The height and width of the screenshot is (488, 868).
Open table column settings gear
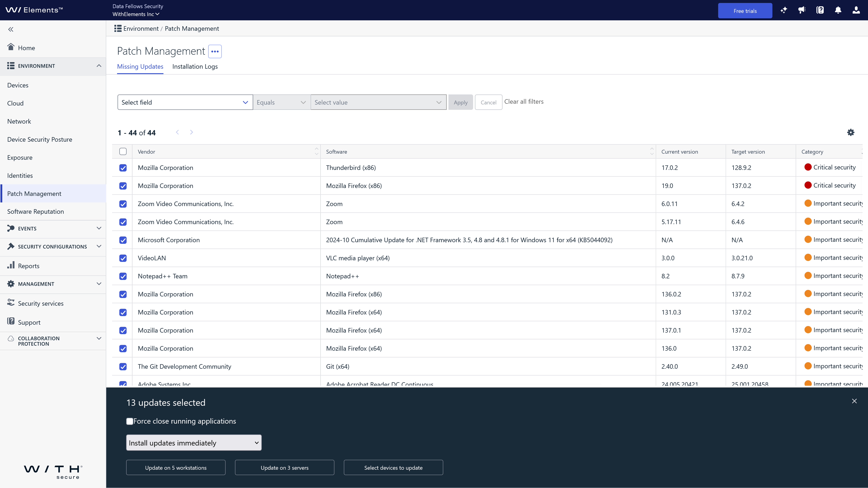pos(850,132)
